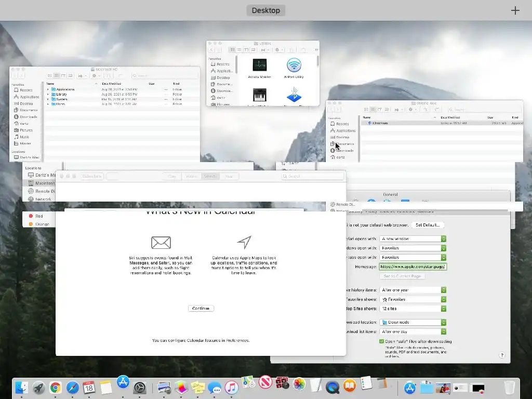Open Maps icon in the Dock
The width and height of the screenshot is (532, 399).
[248, 382]
